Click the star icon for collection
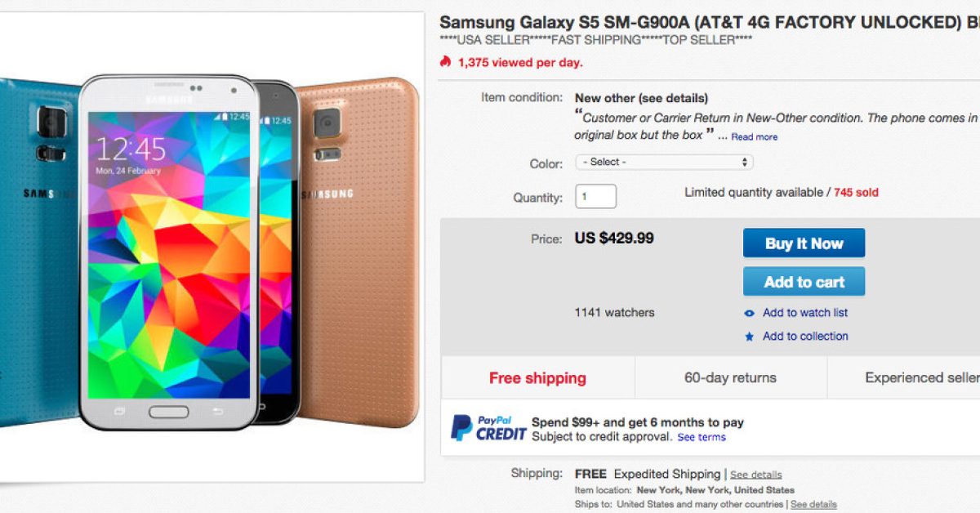This screenshot has width=980, height=513. click(x=750, y=337)
